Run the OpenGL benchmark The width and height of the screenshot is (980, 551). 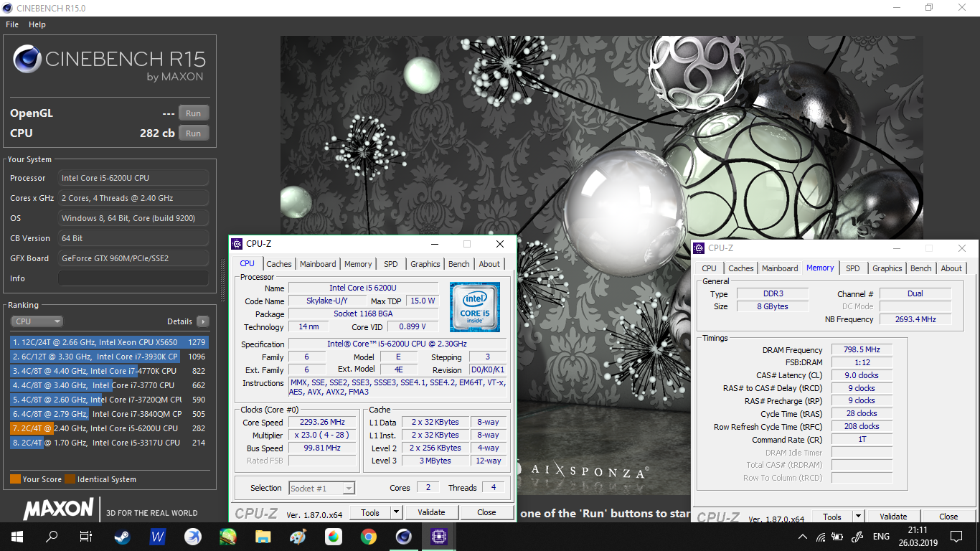coord(194,113)
